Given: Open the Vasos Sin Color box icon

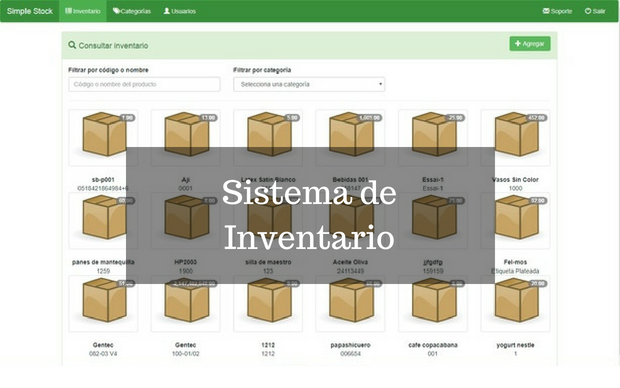Looking at the screenshot, I should [516, 134].
